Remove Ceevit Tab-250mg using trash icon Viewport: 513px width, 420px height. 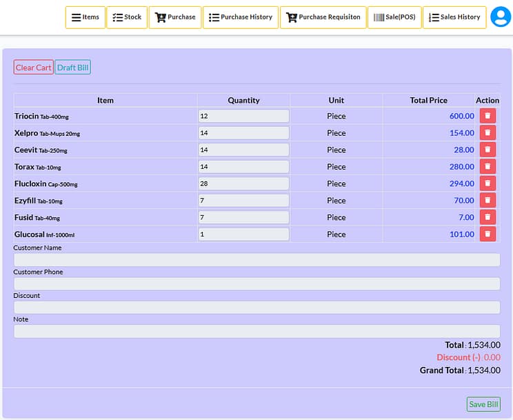[487, 150]
